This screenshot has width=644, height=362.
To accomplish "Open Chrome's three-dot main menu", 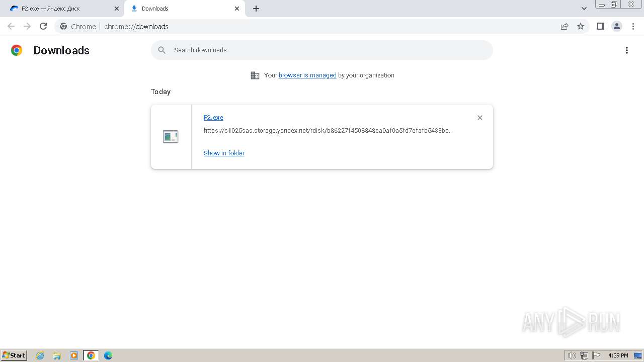I will point(633,26).
